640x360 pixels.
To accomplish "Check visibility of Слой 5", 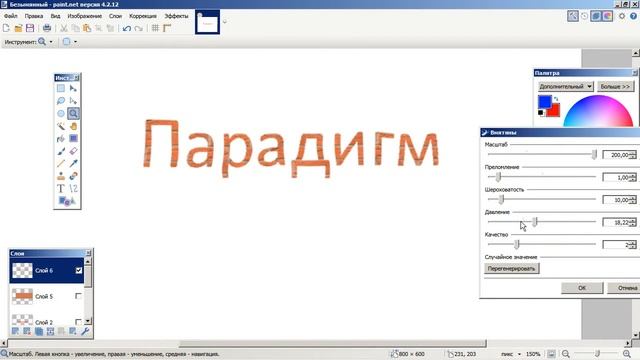I will (x=78, y=296).
